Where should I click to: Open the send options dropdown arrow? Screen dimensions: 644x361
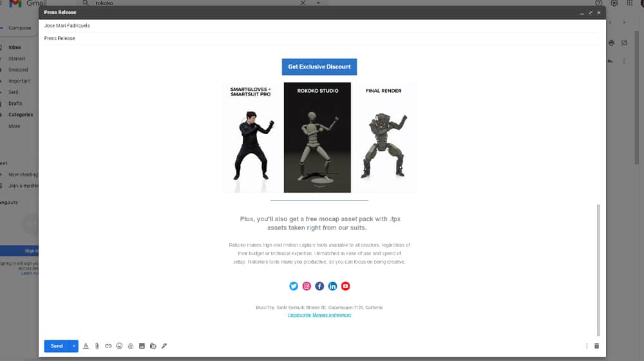point(74,346)
